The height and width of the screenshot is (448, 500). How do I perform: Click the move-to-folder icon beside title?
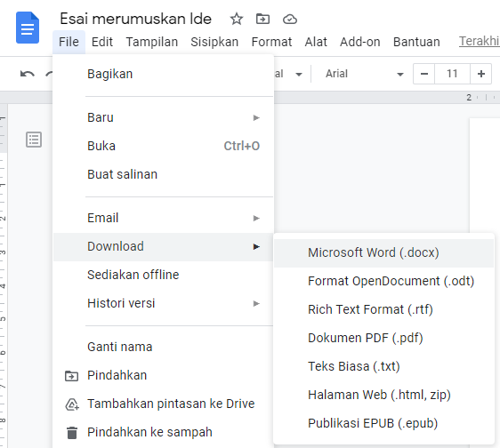click(x=262, y=19)
